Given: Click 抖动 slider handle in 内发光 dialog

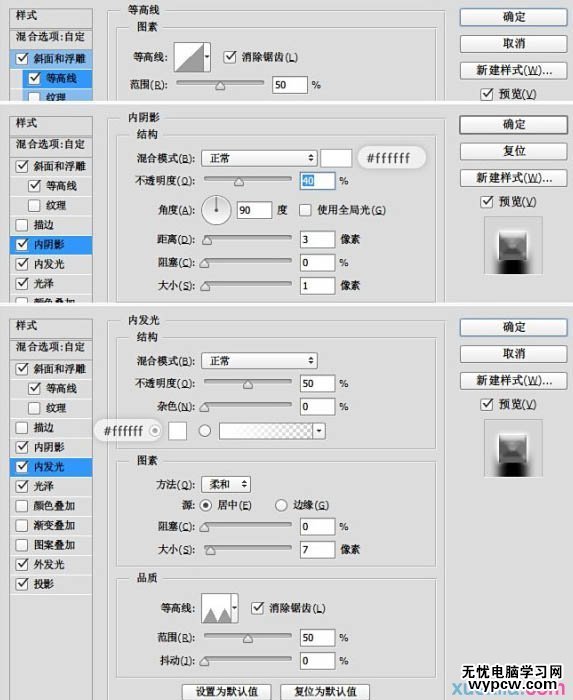Looking at the screenshot, I should (x=205, y=662).
